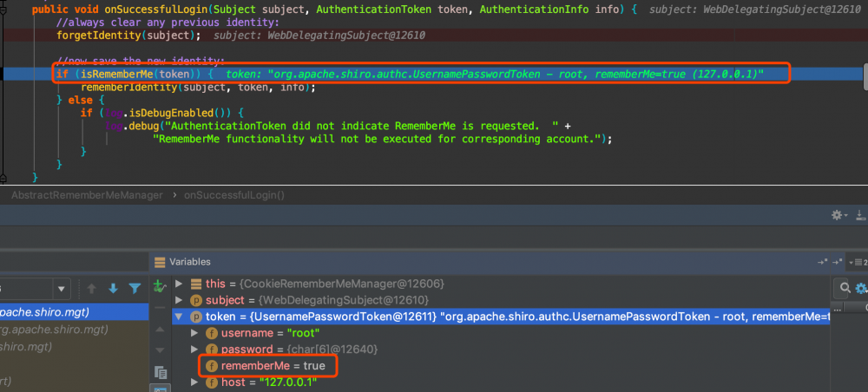Click onSuccessfulLogin() breadcrumb
Screen dimensions: 868x392
(x=234, y=195)
